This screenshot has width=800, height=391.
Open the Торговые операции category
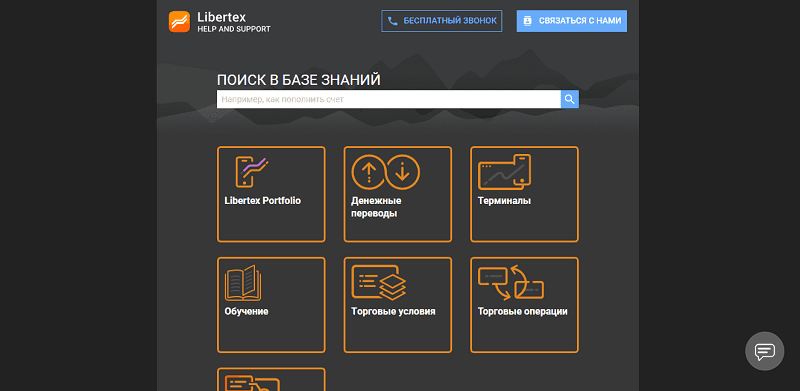click(x=524, y=305)
